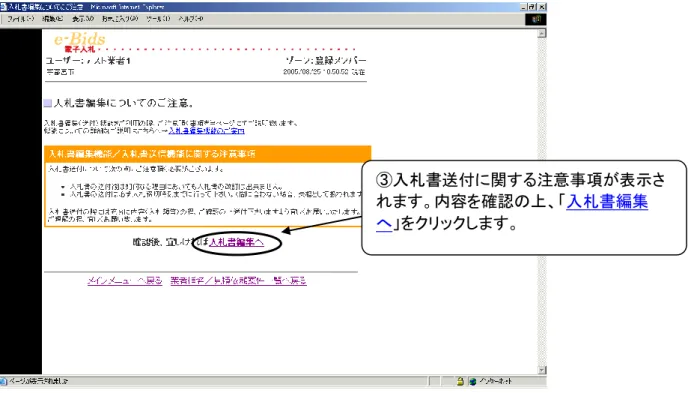Click the SSL padlock icon in status bar

[460, 381]
